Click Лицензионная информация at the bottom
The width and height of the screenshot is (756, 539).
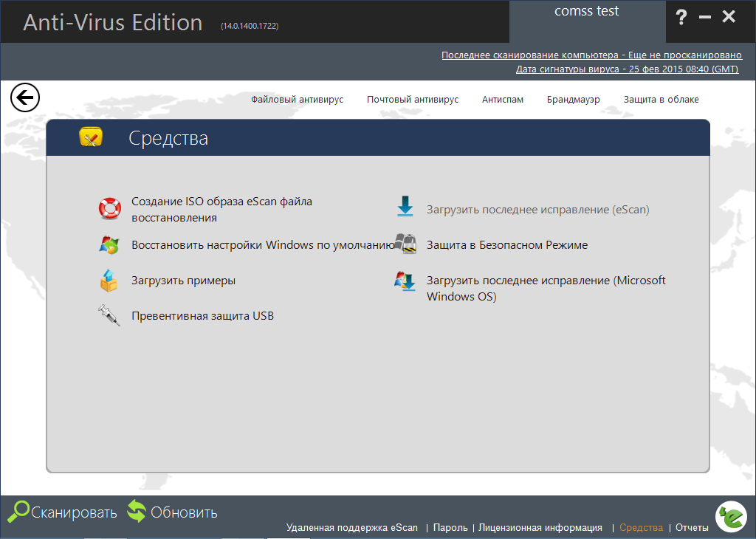click(x=545, y=528)
